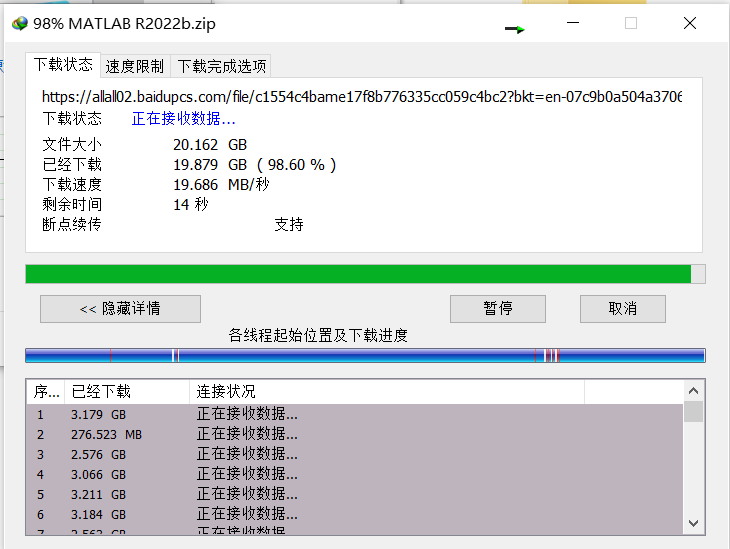Click the 14 秒 remaining time value
The height and width of the screenshot is (549, 730).
(x=191, y=204)
